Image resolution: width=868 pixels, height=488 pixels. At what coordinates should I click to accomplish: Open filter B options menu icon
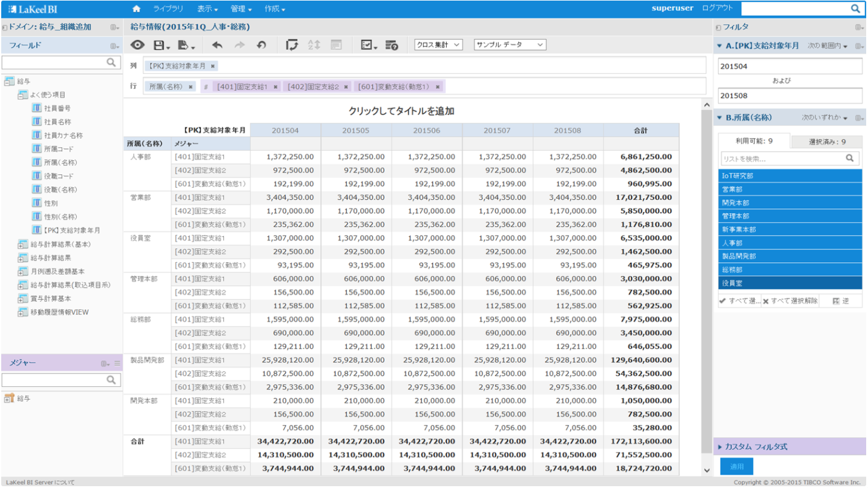859,117
